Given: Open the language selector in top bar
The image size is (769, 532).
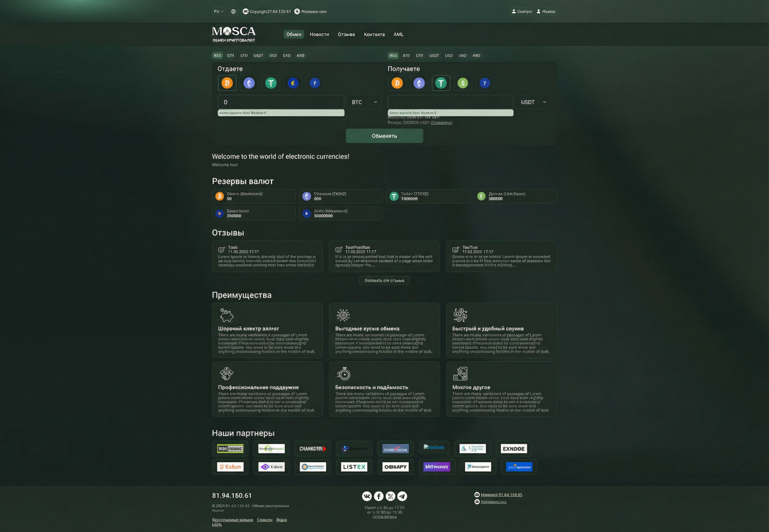Looking at the screenshot, I should (219, 12).
